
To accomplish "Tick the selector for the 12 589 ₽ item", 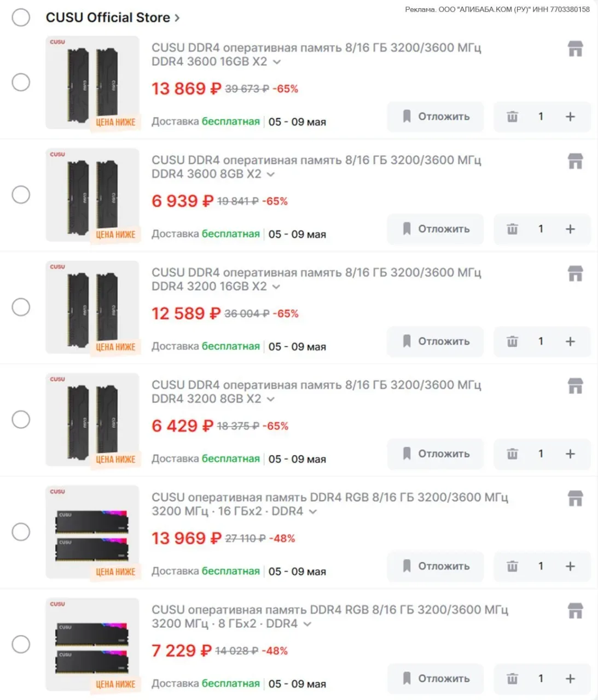I will coord(21,307).
